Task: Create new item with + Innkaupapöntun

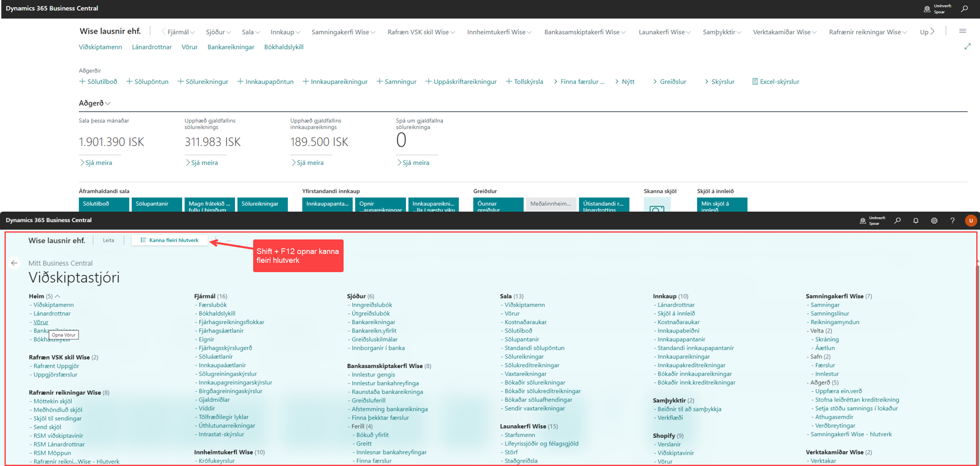Action: [x=265, y=82]
